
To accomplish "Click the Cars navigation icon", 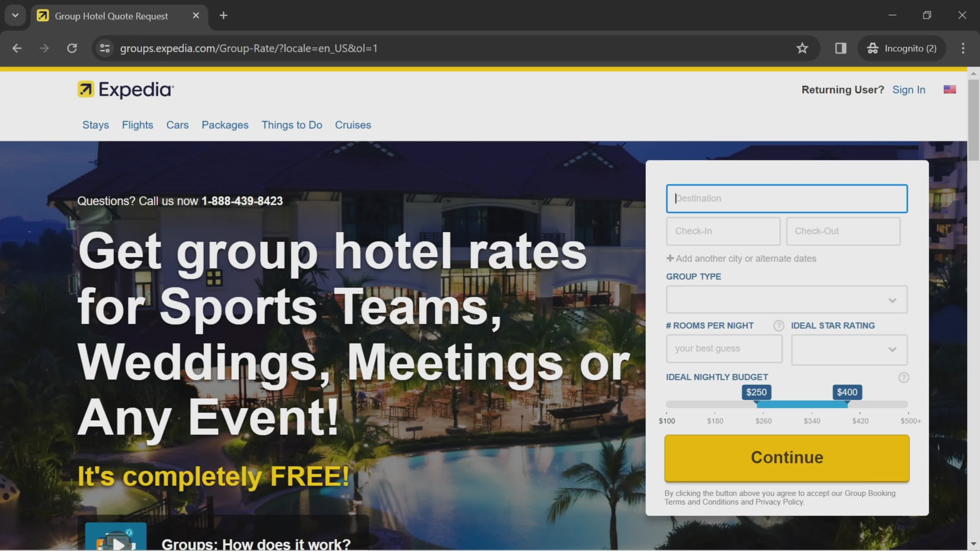I will pyautogui.click(x=177, y=124).
